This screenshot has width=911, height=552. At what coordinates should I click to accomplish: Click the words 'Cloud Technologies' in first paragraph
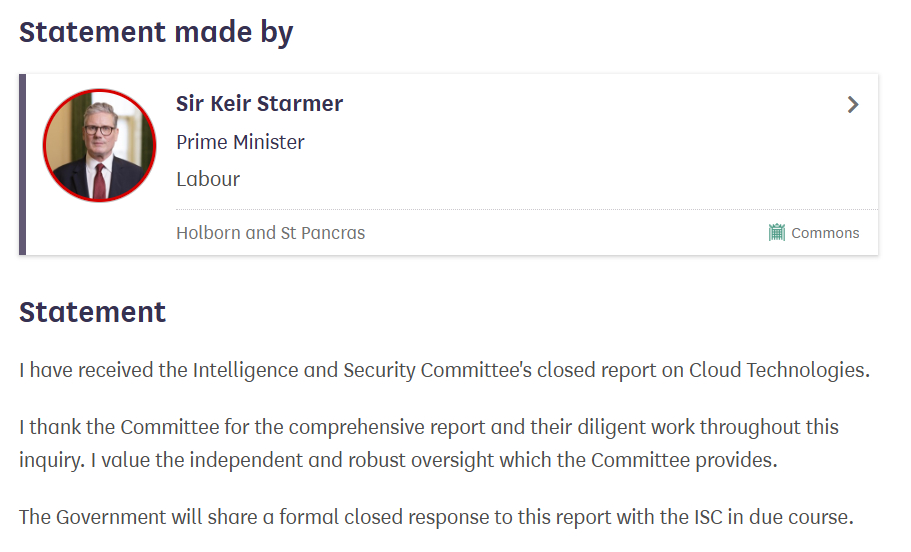point(778,370)
